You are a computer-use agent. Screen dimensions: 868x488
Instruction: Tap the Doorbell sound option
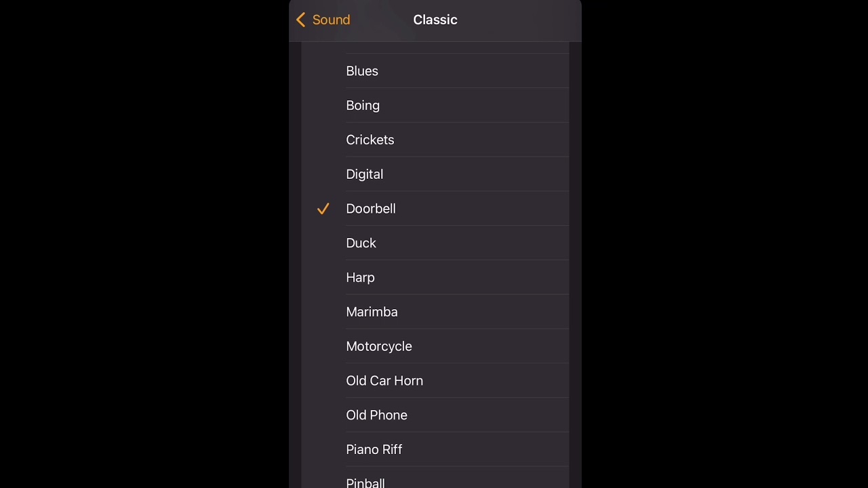click(x=371, y=209)
